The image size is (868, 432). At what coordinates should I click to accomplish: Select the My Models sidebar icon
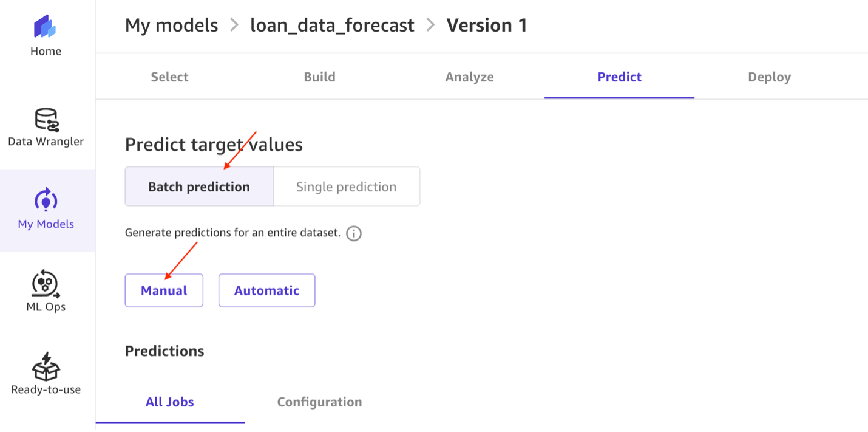[x=46, y=201]
